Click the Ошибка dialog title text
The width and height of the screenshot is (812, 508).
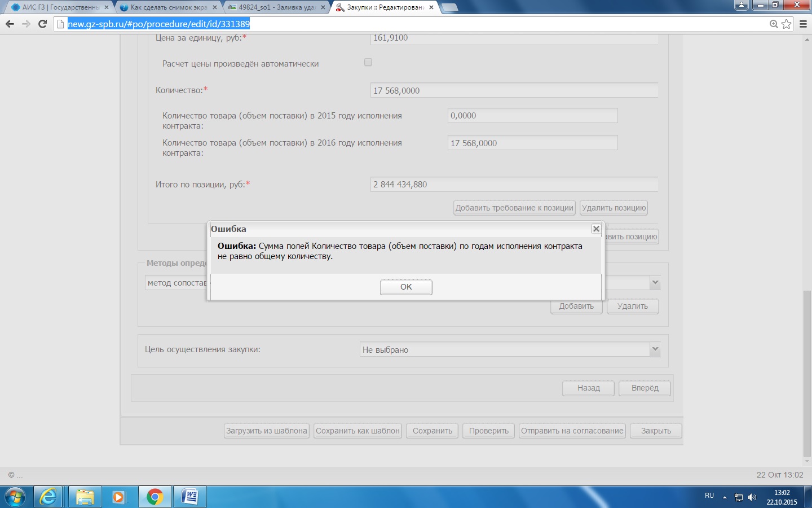tap(228, 229)
